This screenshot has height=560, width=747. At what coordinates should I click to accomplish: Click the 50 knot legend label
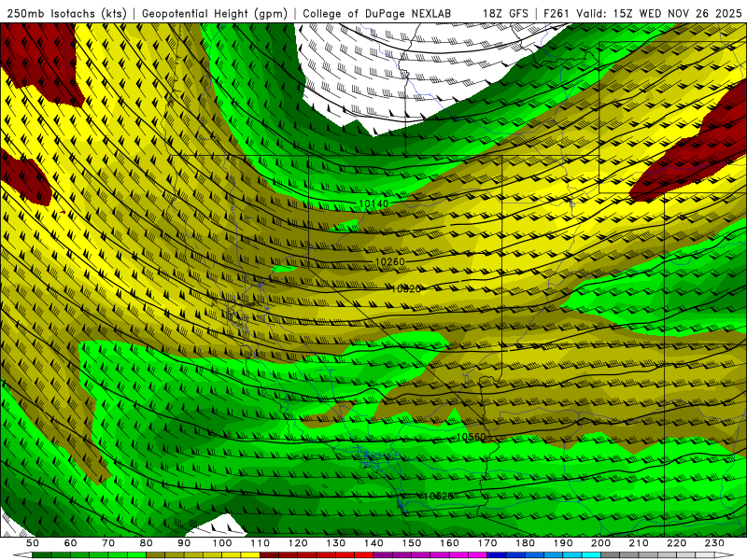pos(32,543)
